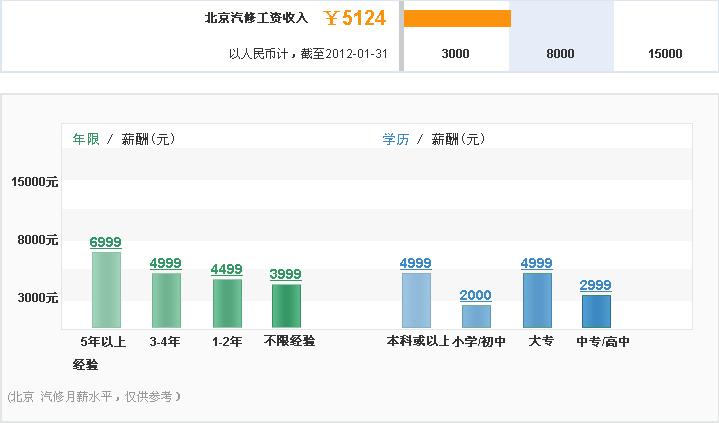Click the 年限 heading label
This screenshot has height=423, width=719.
click(86, 139)
